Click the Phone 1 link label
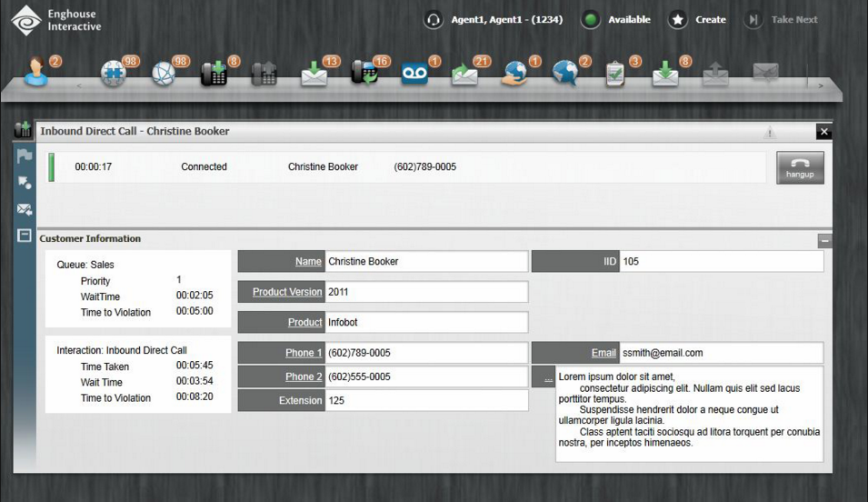This screenshot has width=868, height=502. 304,353
